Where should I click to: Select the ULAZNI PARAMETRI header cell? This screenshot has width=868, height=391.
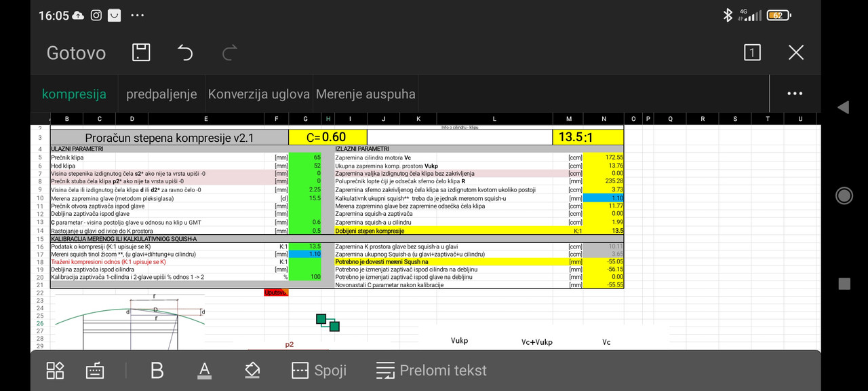(x=77, y=149)
